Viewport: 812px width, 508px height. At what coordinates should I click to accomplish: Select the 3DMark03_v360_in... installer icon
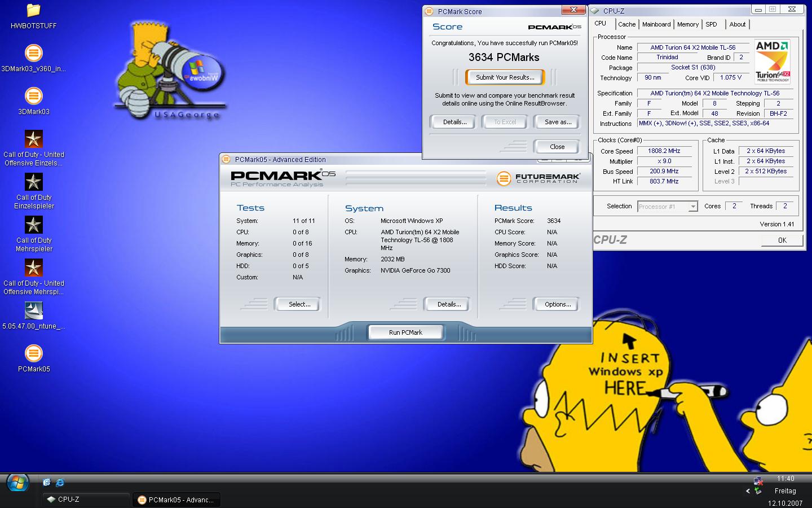[x=33, y=53]
